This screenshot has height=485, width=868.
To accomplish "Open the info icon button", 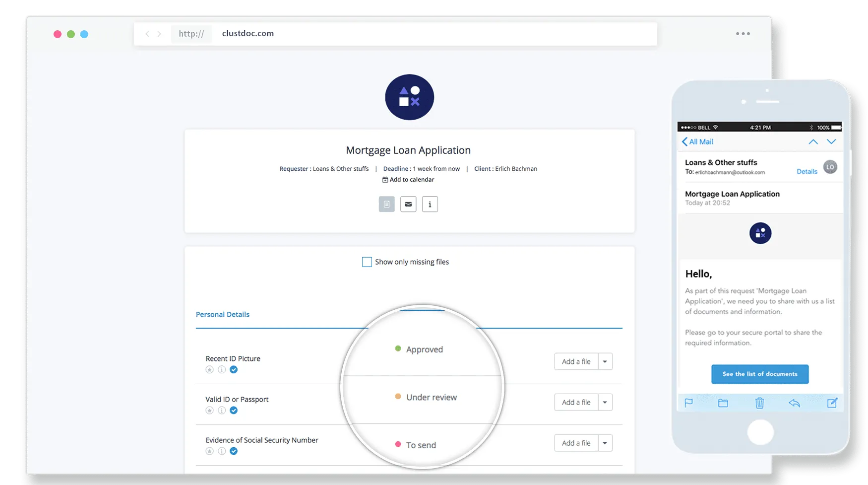I will click(x=430, y=204).
